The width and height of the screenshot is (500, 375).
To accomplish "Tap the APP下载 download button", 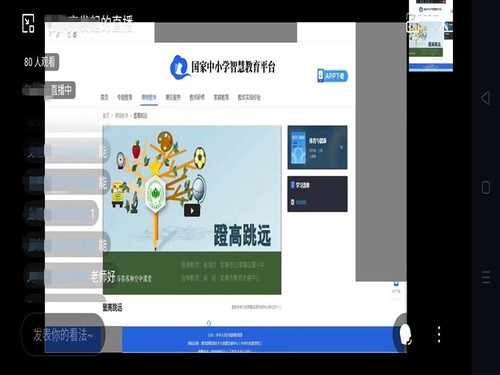I will 332,76.
